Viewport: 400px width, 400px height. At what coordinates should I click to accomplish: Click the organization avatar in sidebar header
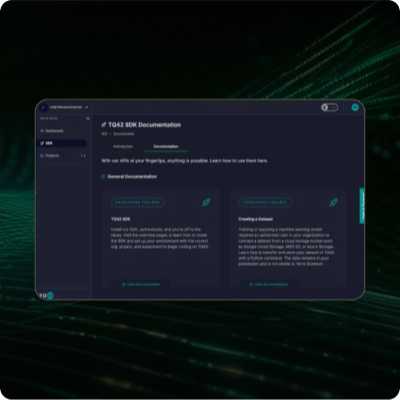(43, 107)
